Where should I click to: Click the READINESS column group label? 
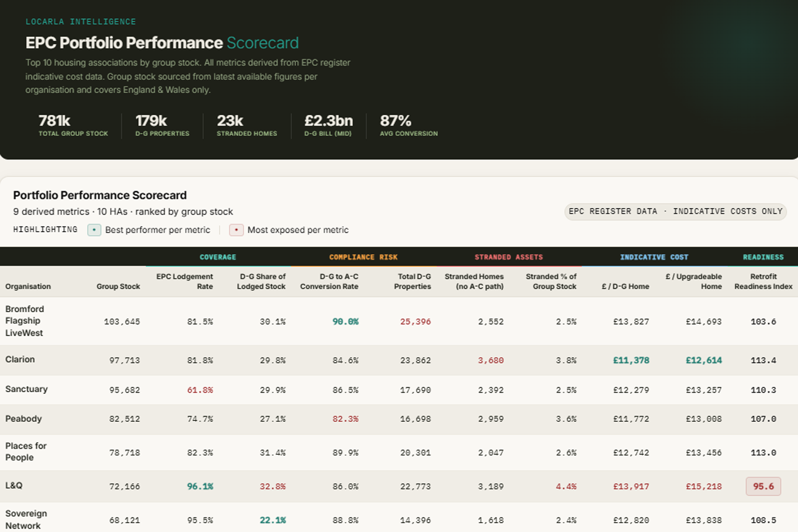(763, 257)
